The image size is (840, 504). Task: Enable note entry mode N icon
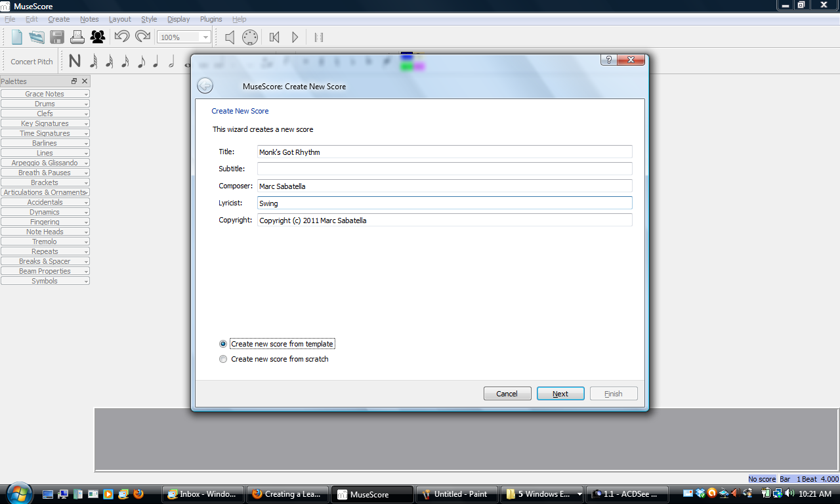pyautogui.click(x=75, y=62)
